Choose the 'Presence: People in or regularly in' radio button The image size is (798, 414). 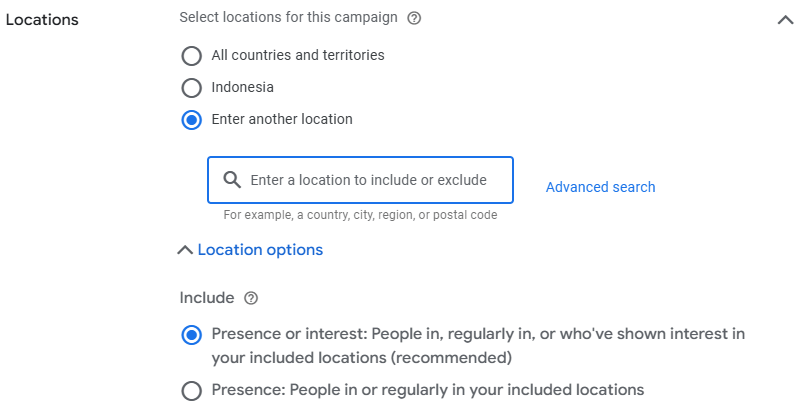pyautogui.click(x=191, y=390)
